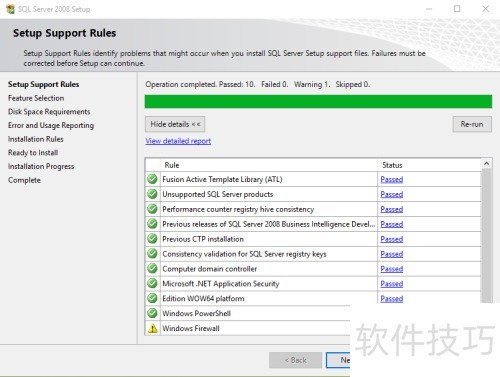Click the check icon beside Previous CTP installation
The height and width of the screenshot is (377, 500).
pyautogui.click(x=152, y=239)
